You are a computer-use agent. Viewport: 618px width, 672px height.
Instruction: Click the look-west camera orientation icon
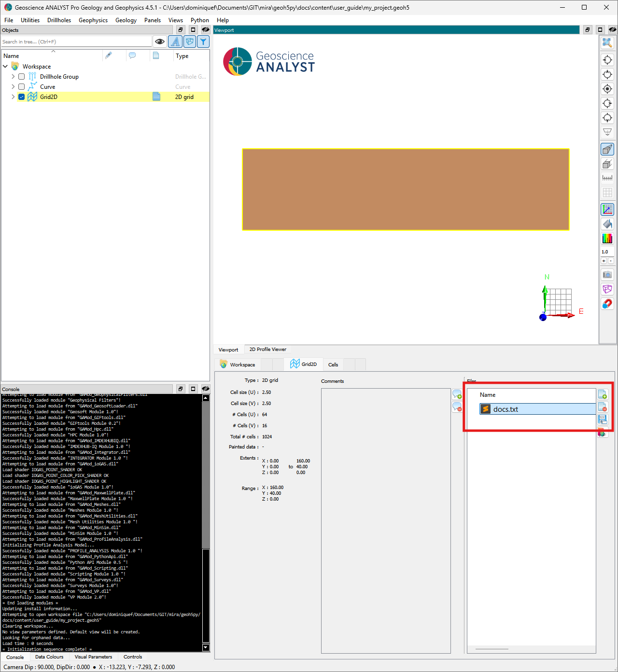pos(607,60)
